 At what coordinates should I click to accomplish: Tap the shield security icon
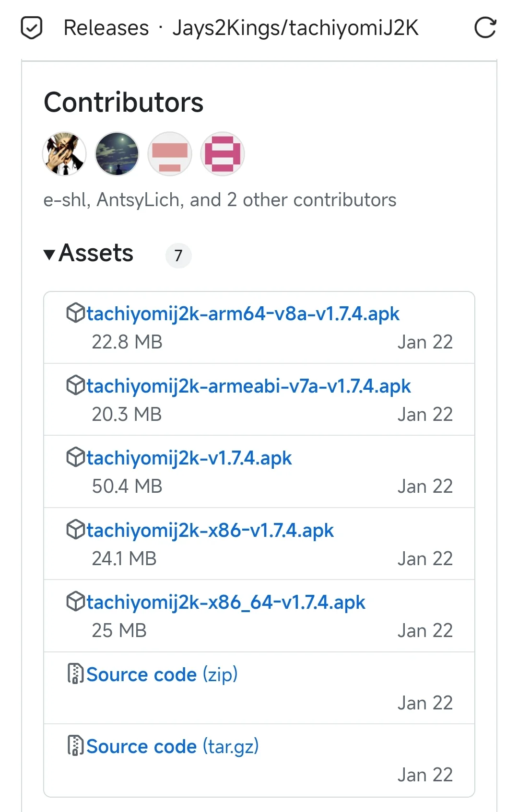point(32,28)
